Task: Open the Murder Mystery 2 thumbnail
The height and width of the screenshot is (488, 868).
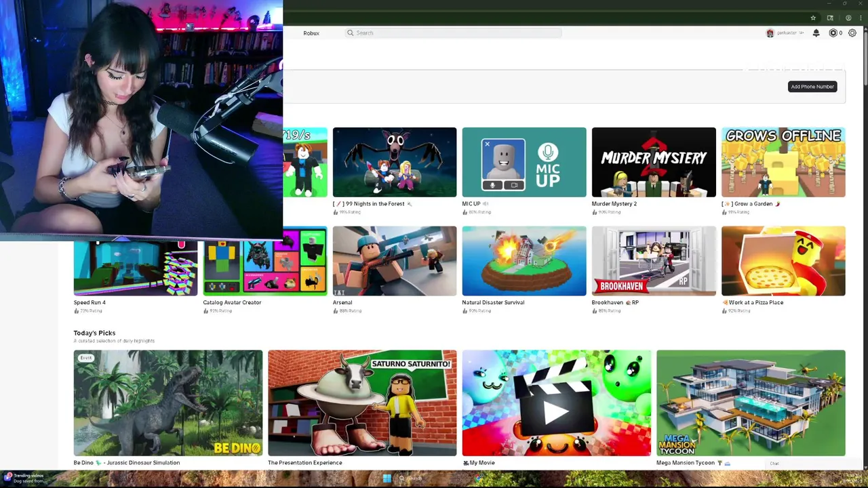Action: 654,162
